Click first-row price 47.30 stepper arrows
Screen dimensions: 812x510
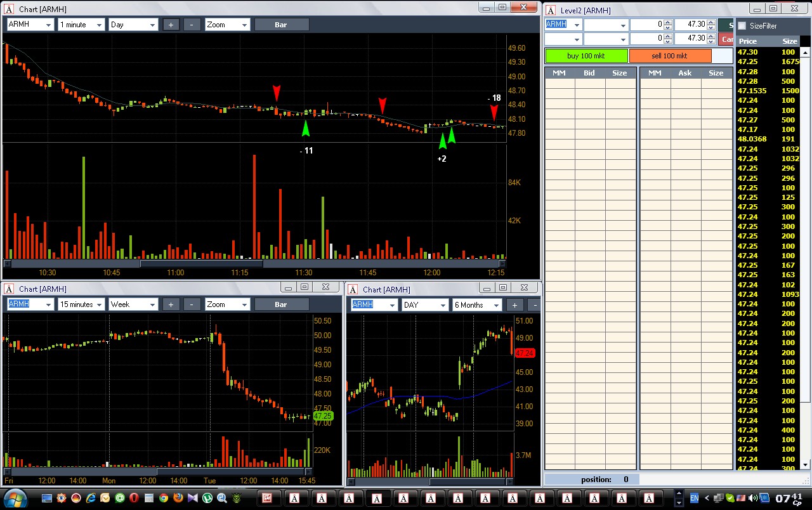(711, 25)
